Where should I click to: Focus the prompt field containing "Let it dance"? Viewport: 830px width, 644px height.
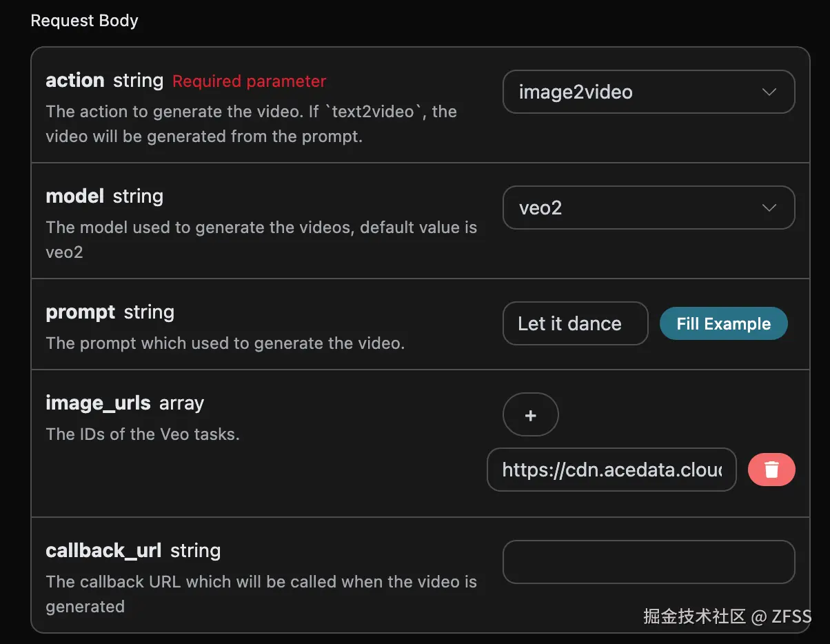(x=575, y=323)
